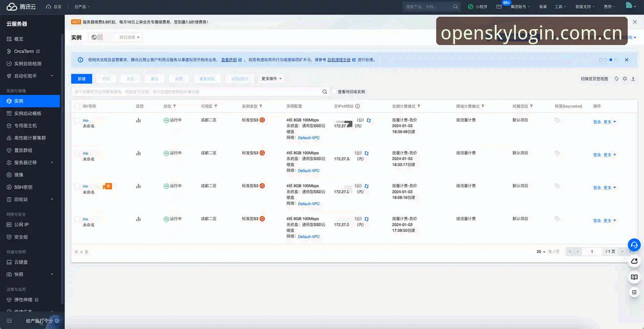Check the box for the instance created 18:33:17
The height and width of the screenshot is (329, 644).
(x=77, y=153)
